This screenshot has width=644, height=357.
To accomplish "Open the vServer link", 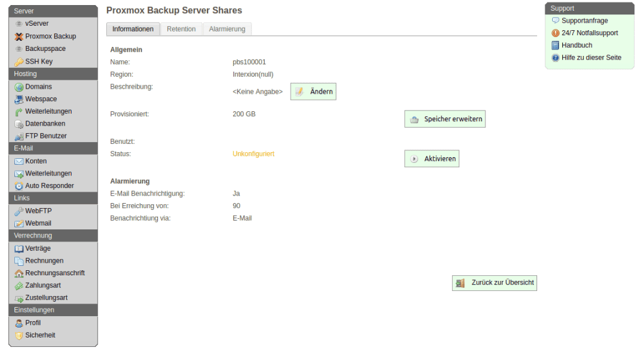I will point(37,24).
